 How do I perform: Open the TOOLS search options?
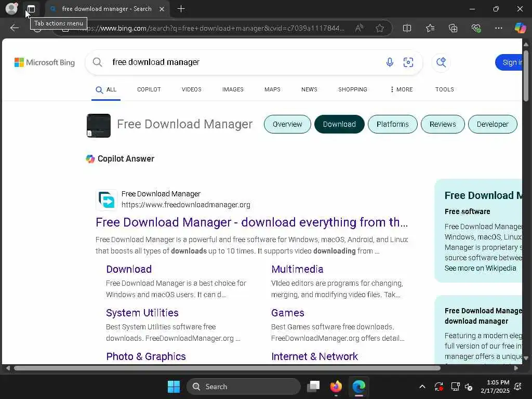click(445, 89)
